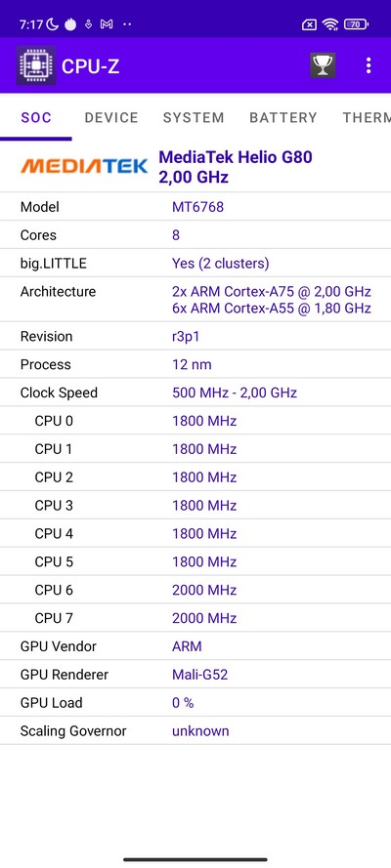Tap the CPU 6 frequency row

195,590
